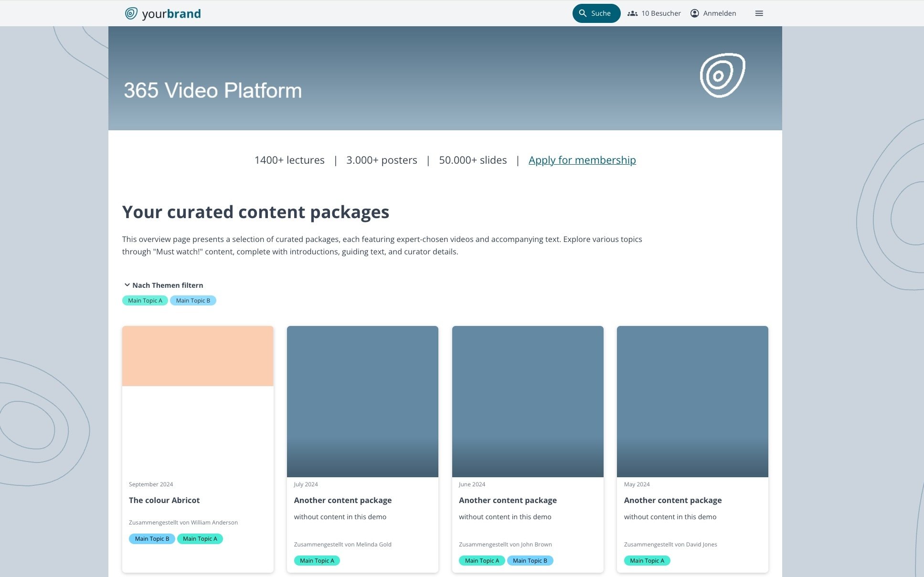Select Main Topic B tag on John Brown card
Screen dimensions: 924x577
[530, 561]
